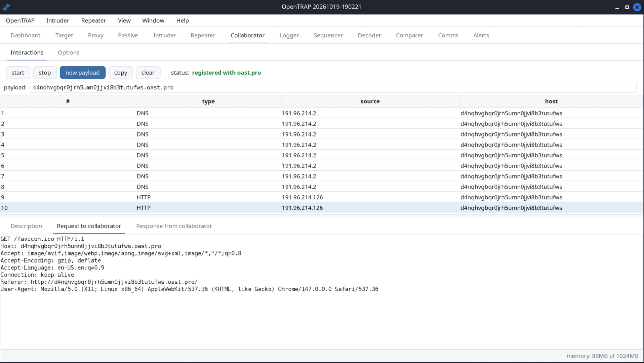Switch to the Sequencer tab

click(328, 35)
